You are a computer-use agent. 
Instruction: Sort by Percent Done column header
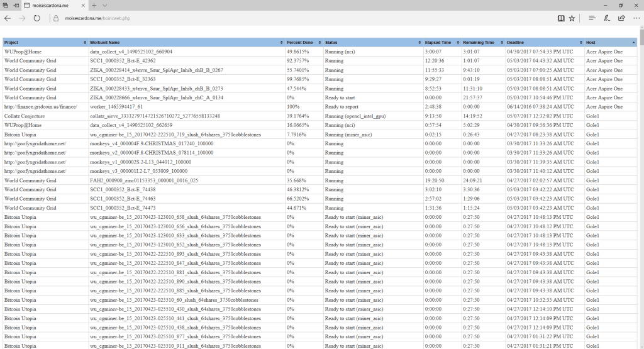coord(304,42)
